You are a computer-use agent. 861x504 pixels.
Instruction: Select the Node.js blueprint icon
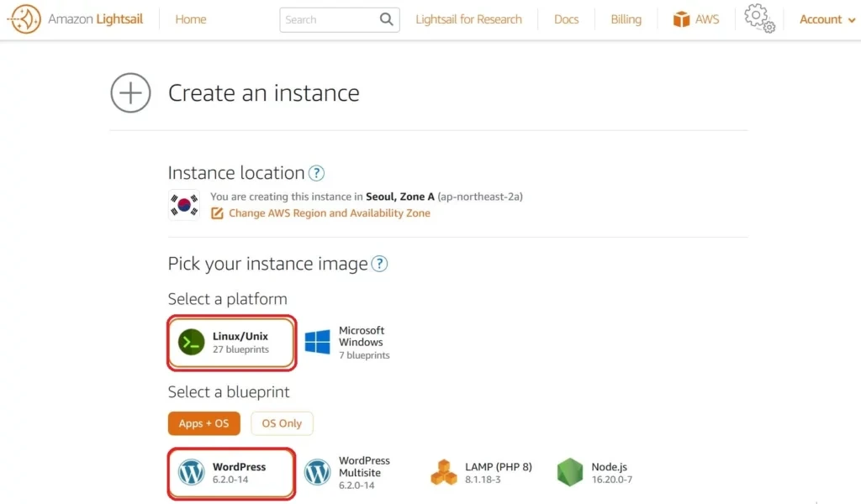coord(570,472)
